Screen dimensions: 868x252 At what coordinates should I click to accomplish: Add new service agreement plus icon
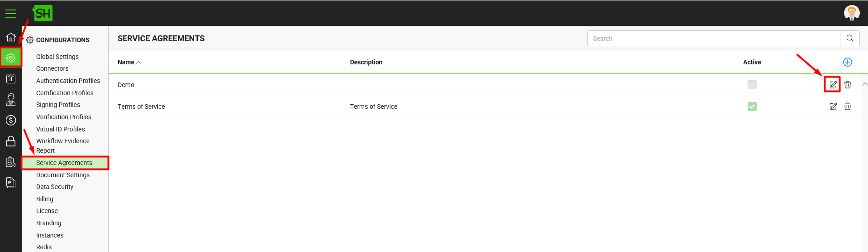[x=848, y=62]
